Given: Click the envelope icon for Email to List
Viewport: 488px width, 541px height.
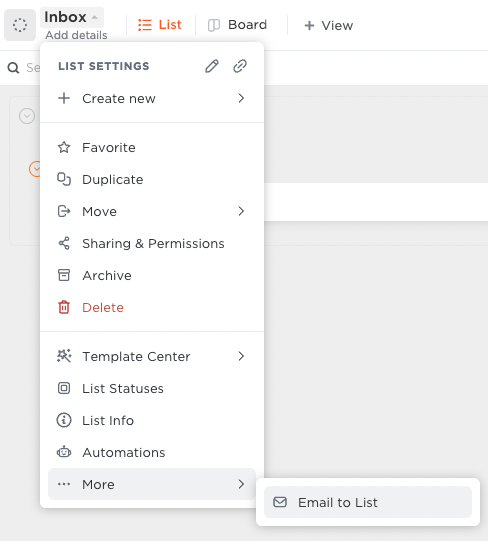Looking at the screenshot, I should coord(280,502).
